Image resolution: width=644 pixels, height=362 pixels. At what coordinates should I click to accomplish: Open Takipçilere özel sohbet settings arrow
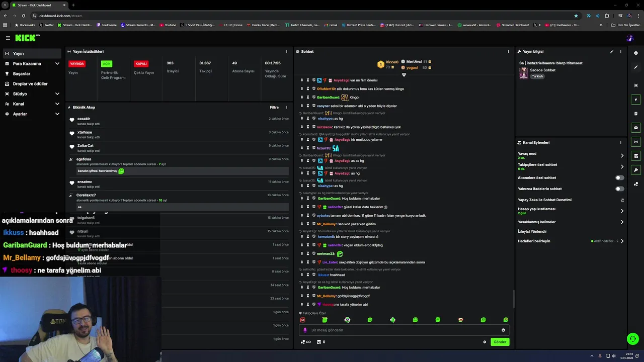[x=622, y=166]
